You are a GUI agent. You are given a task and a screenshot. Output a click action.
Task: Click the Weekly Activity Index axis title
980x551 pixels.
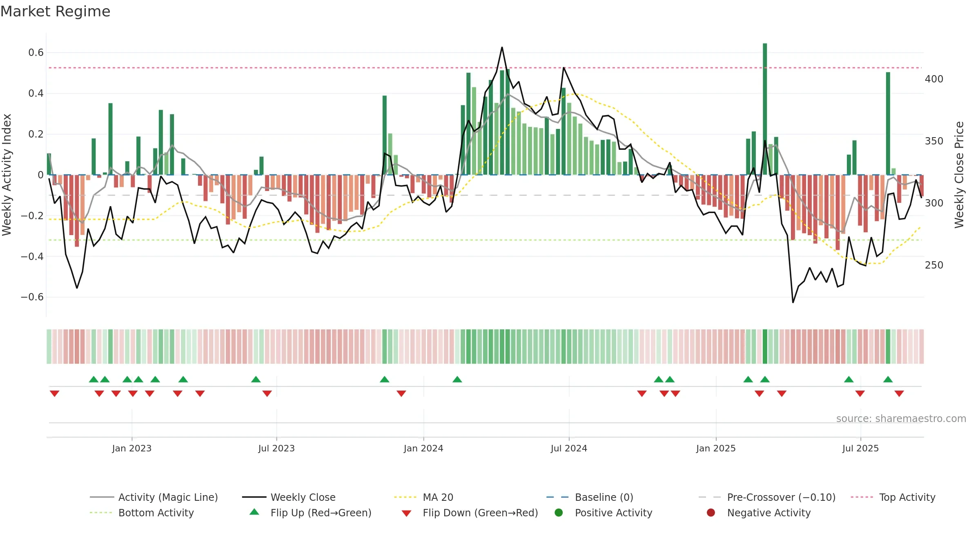pyautogui.click(x=7, y=175)
